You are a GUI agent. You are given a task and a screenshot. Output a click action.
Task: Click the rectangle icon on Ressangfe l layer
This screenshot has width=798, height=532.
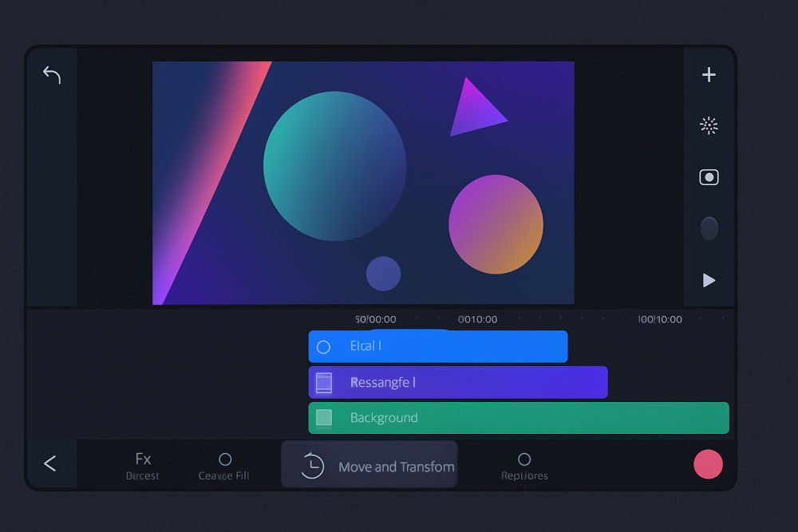323,383
